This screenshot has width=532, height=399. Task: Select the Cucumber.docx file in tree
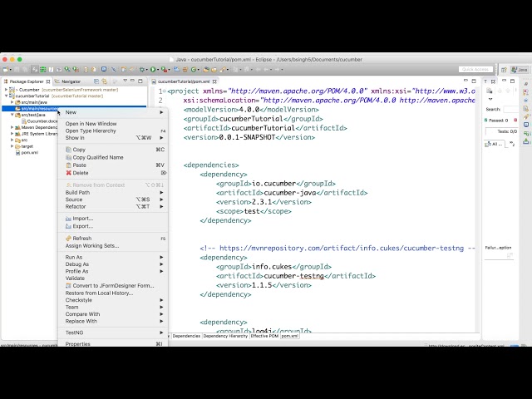coord(40,121)
